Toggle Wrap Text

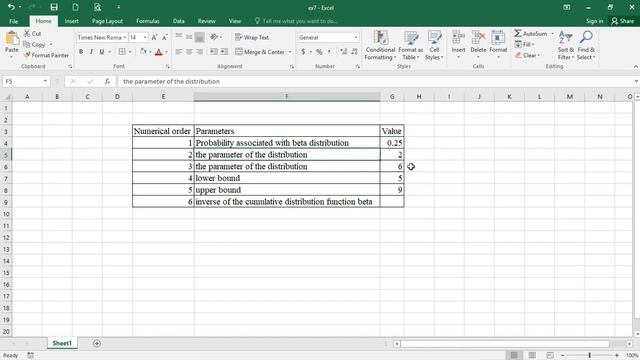tap(252, 37)
